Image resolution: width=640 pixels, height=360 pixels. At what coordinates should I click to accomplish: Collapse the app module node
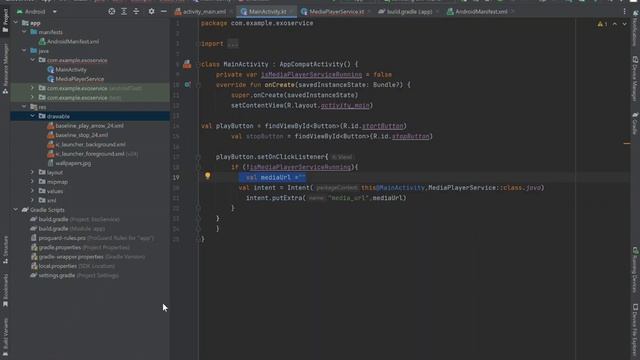(x=16, y=23)
